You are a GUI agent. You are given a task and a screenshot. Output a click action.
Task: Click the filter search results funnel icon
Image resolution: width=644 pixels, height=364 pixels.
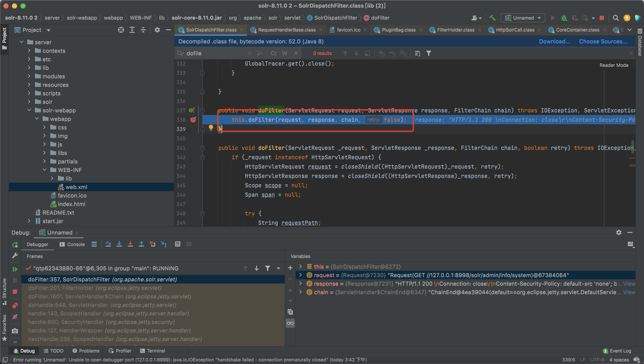429,53
